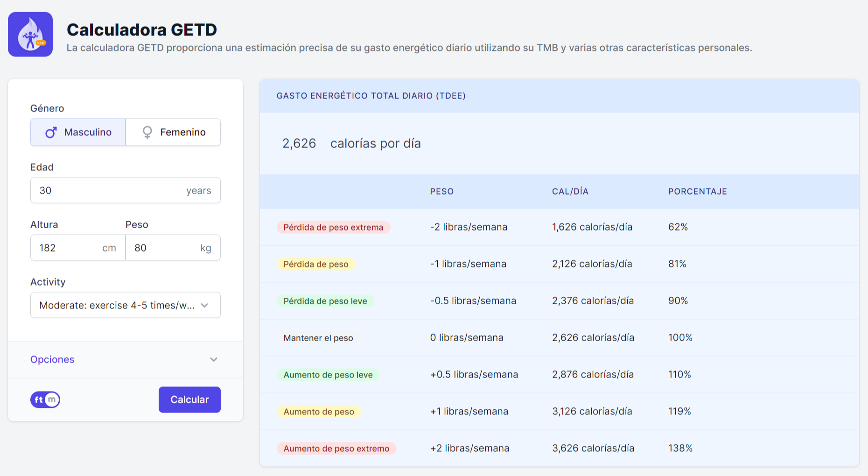The width and height of the screenshot is (868, 476).
Task: Click the Activity dropdown chevron arrow
Action: 204,305
